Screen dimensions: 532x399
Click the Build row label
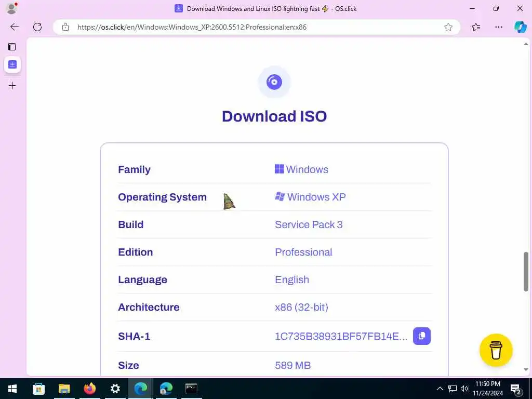tap(130, 224)
